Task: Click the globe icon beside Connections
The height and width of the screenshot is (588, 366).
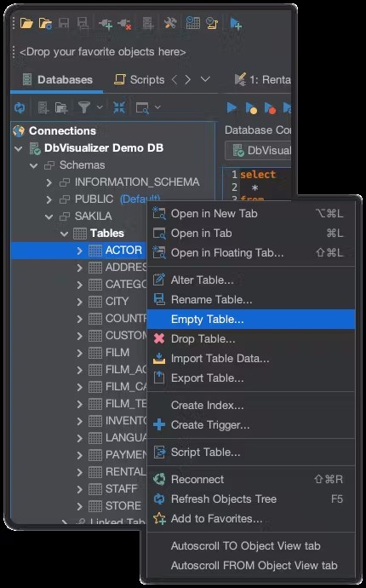Action: pos(19,131)
